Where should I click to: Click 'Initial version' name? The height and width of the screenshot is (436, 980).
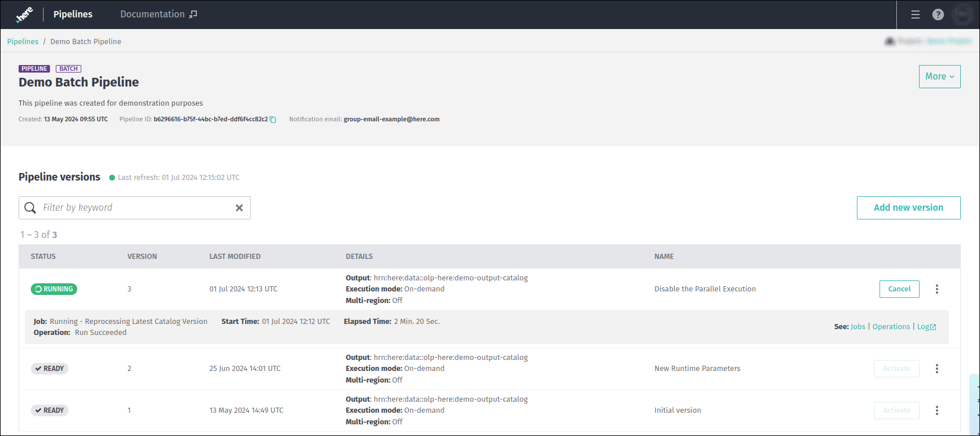pyautogui.click(x=678, y=410)
